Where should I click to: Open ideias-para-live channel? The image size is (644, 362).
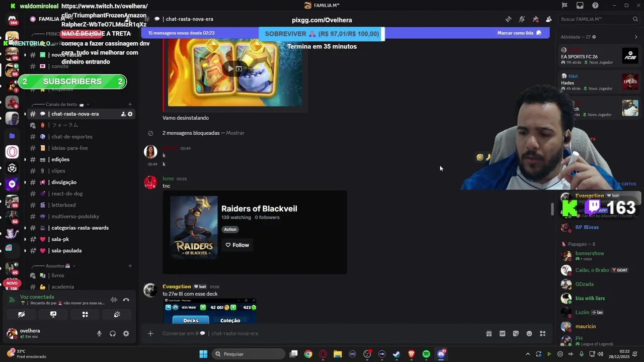(80, 148)
